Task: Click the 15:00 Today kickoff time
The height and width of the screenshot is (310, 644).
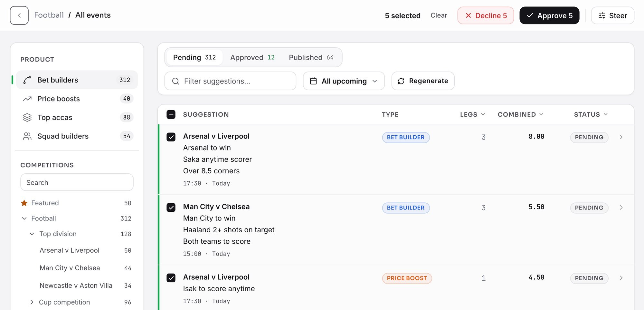Action: coord(206,254)
